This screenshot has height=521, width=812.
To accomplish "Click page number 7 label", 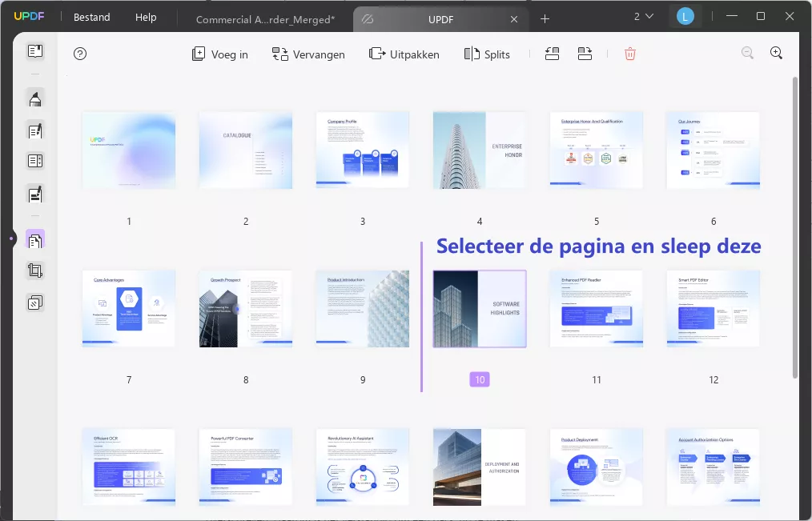I will [x=129, y=380].
